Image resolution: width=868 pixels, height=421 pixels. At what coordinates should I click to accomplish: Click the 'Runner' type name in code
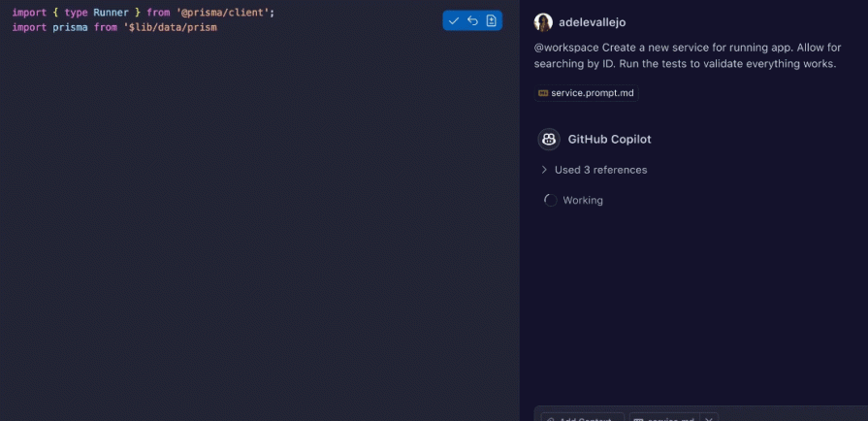coord(112,13)
